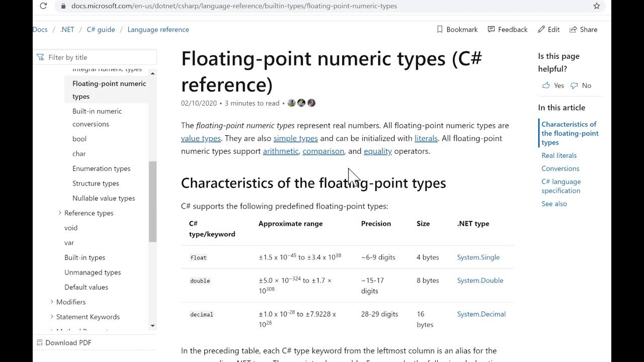644x362 pixels.
Task: Select Floating-point numeric types in sidebar
Action: [x=109, y=90]
